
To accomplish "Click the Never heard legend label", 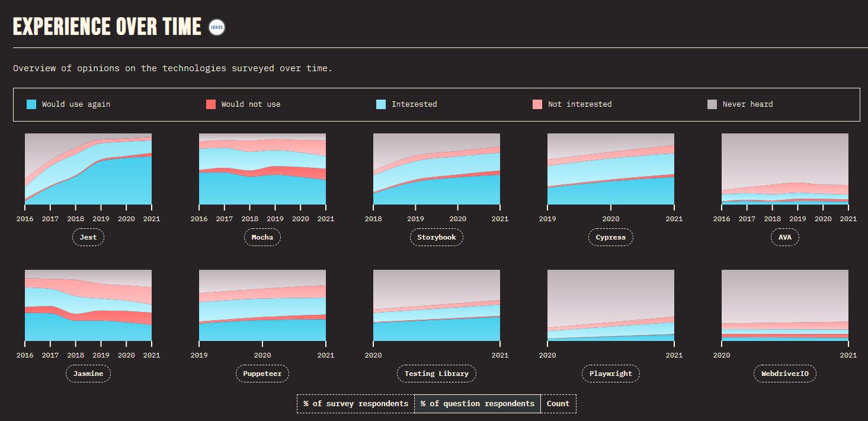I will (748, 104).
